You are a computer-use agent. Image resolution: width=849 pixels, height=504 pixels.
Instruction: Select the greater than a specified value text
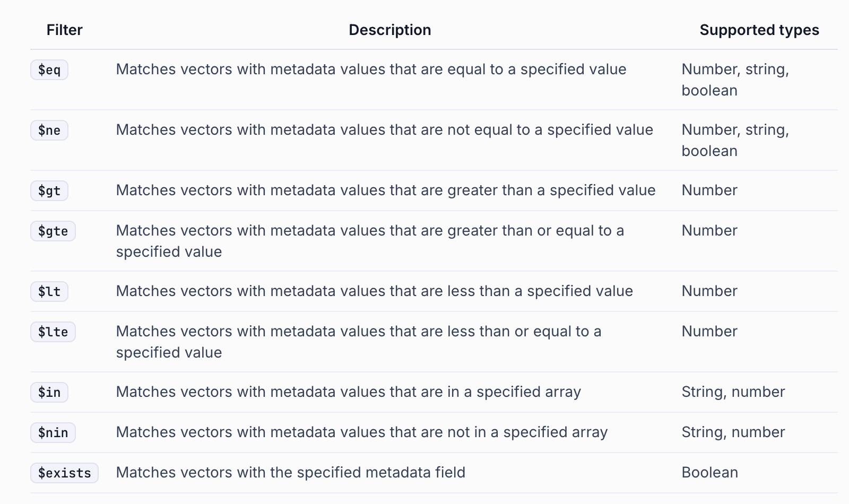tap(385, 190)
